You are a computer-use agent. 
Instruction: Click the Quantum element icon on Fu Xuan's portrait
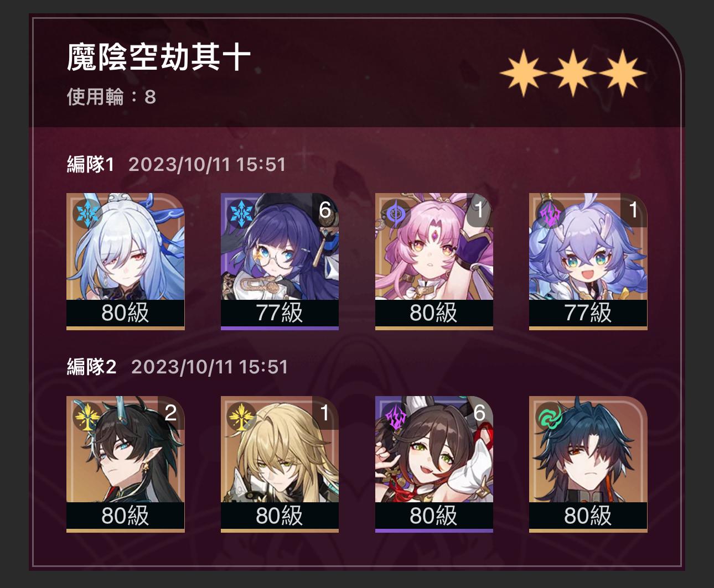coord(395,214)
